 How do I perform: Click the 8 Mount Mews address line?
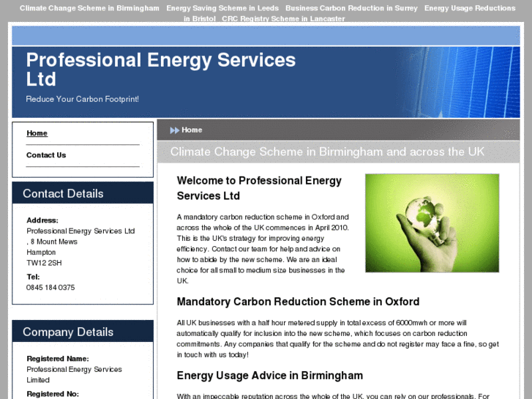click(52, 242)
